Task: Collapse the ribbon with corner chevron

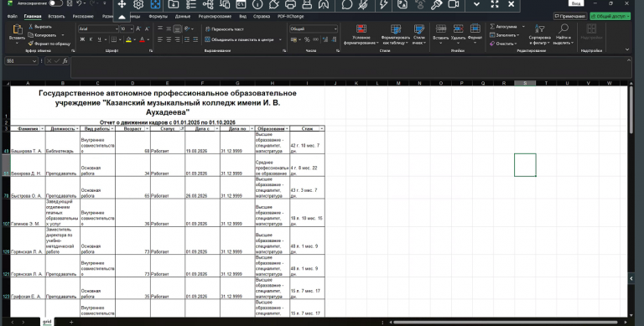Action: click(x=627, y=49)
